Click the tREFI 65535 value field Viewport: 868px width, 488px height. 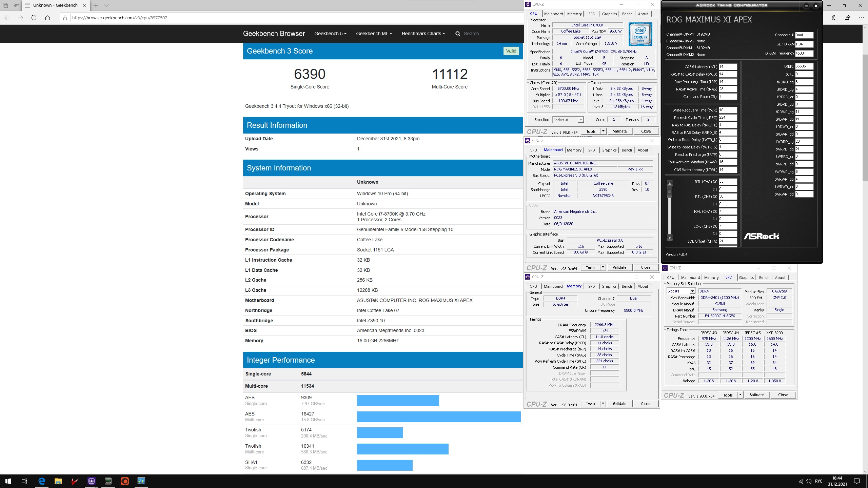pos(804,66)
